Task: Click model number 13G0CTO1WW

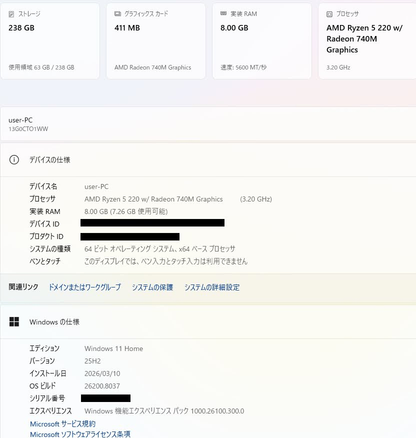Action: coord(28,129)
